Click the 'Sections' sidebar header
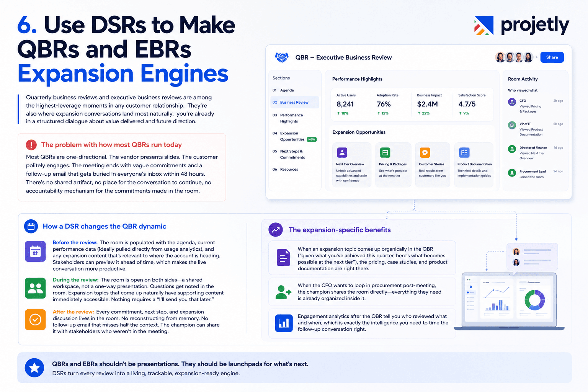This screenshot has width=588, height=392. pyautogui.click(x=281, y=78)
